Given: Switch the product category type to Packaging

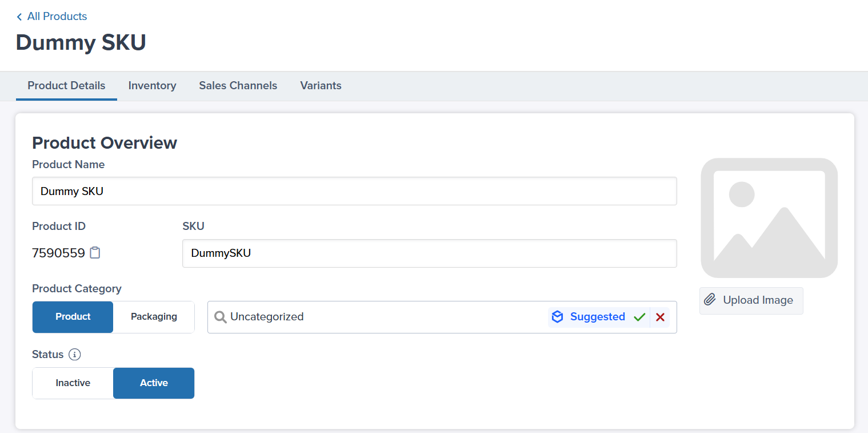Looking at the screenshot, I should [x=153, y=316].
